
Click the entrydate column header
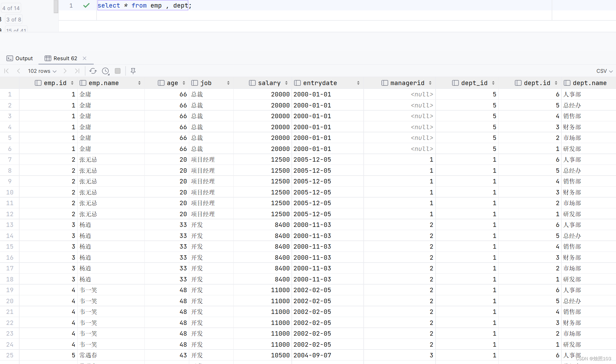(x=320, y=83)
